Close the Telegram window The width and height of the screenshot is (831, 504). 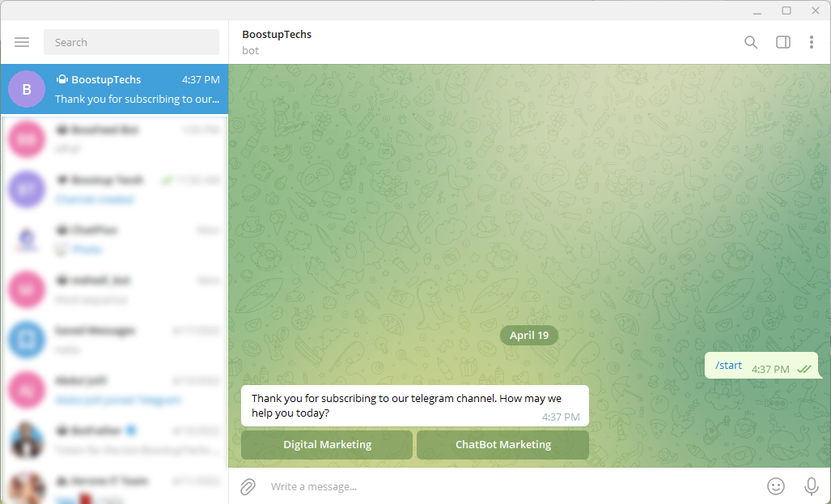[x=816, y=11]
